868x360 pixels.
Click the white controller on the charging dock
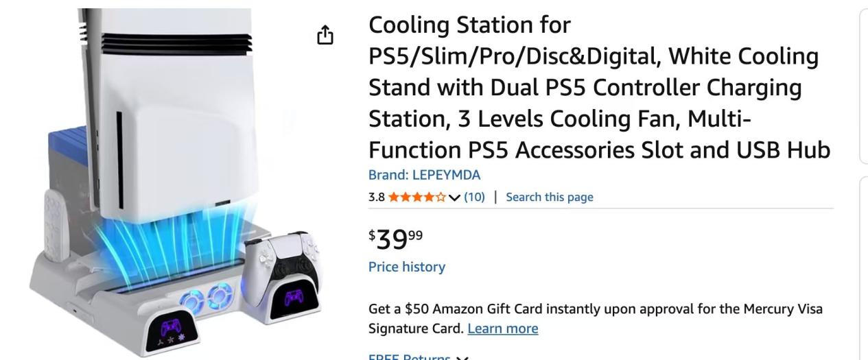point(283,256)
